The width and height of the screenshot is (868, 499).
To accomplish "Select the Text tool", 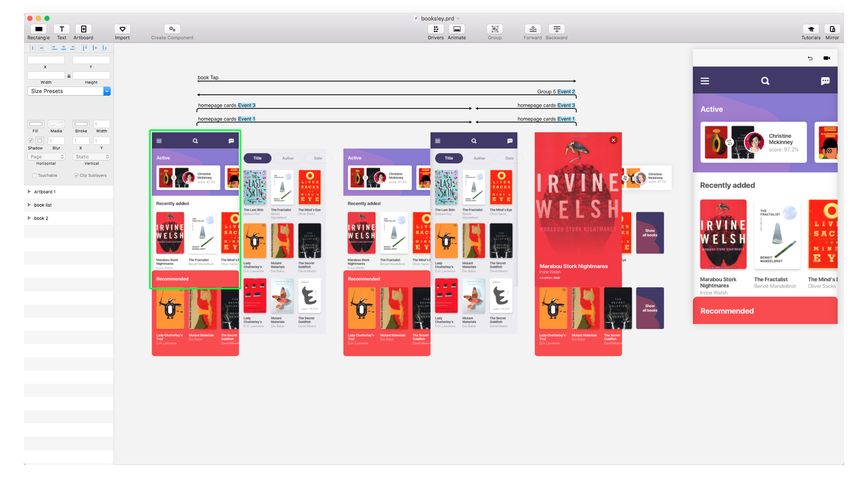I will click(x=62, y=29).
